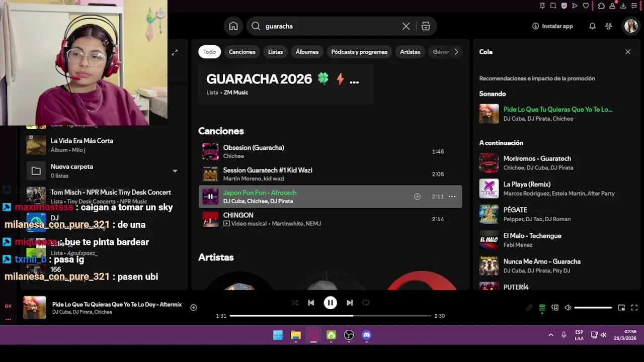Select the Álbumes filter chip

[307, 52]
